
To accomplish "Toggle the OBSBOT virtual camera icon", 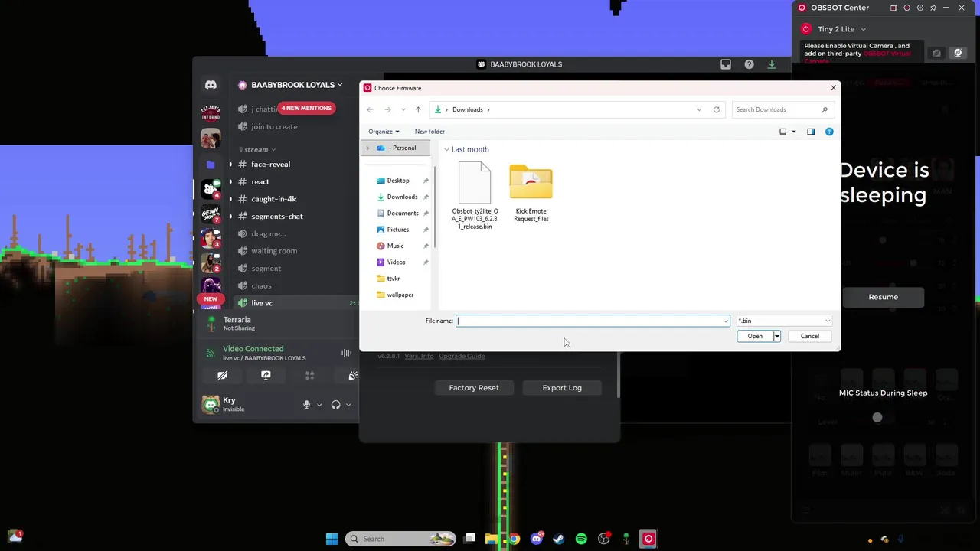I will (958, 53).
